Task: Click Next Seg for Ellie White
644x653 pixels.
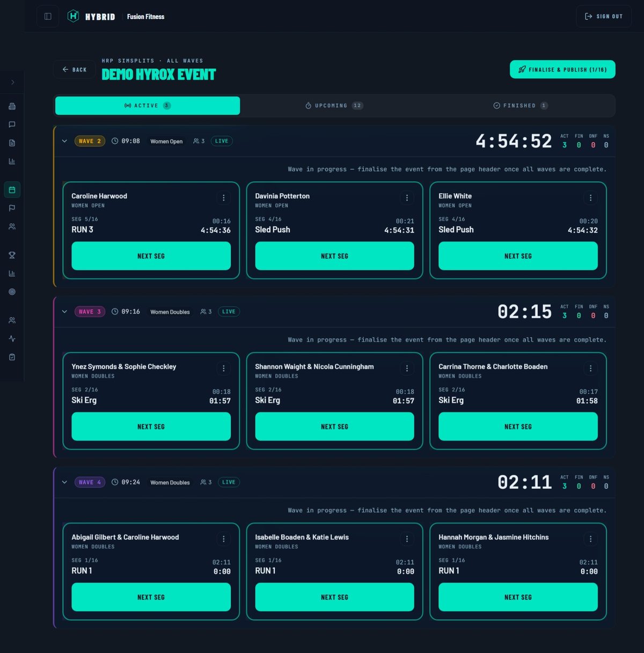Action: 518,256
